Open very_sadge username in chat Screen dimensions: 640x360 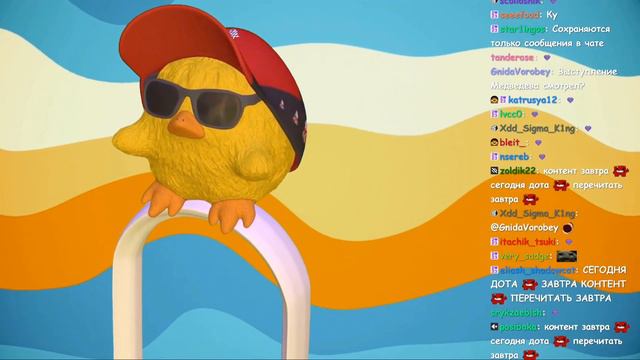pos(525,256)
